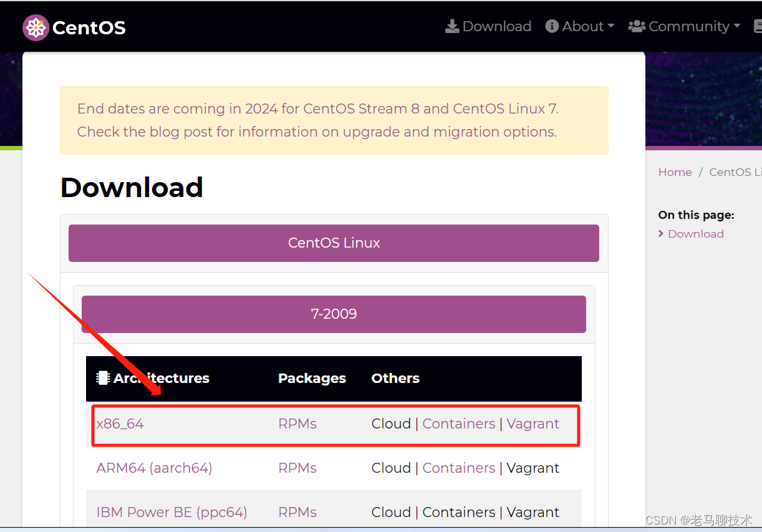
Task: Open the IBM Power BE (ppc64) link
Action: tap(171, 512)
